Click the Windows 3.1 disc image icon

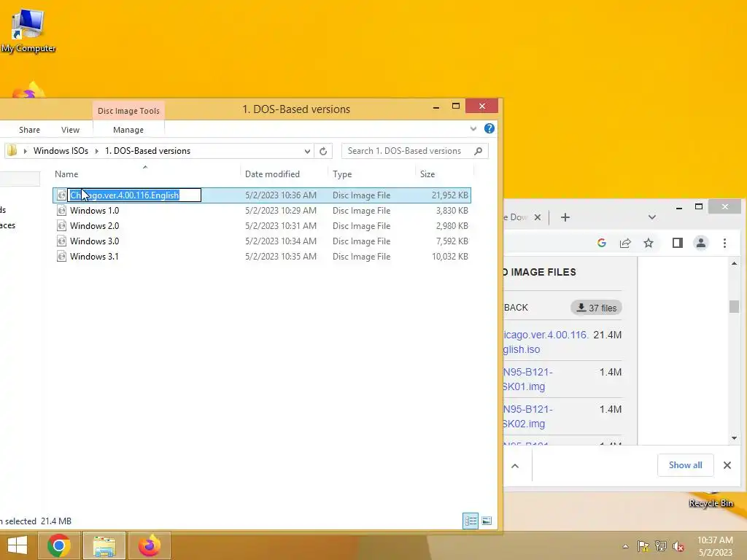[x=61, y=256]
